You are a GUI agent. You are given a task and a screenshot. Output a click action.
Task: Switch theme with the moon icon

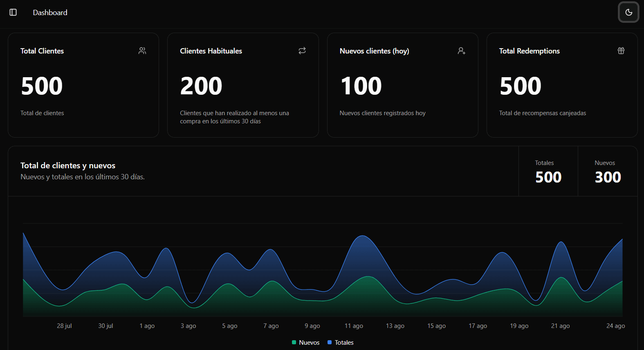pyautogui.click(x=628, y=12)
